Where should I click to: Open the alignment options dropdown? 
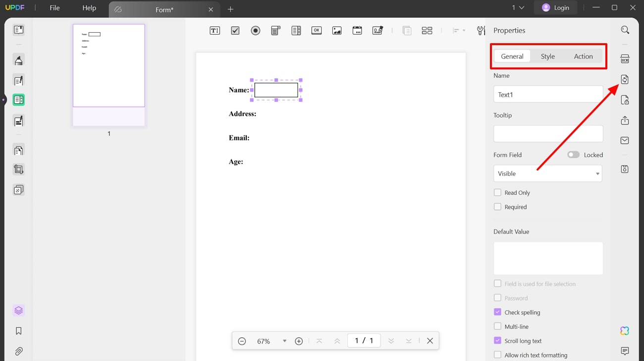[459, 31]
